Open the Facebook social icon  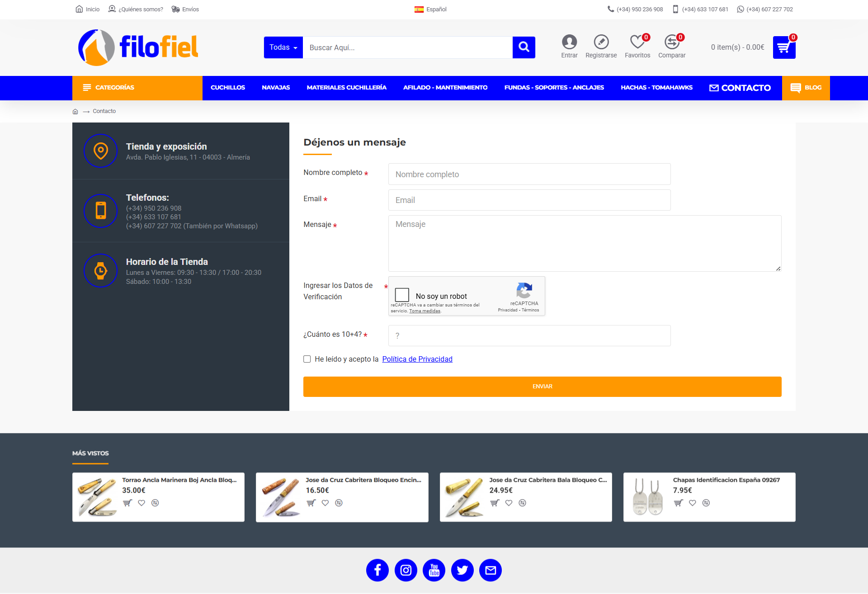point(377,570)
